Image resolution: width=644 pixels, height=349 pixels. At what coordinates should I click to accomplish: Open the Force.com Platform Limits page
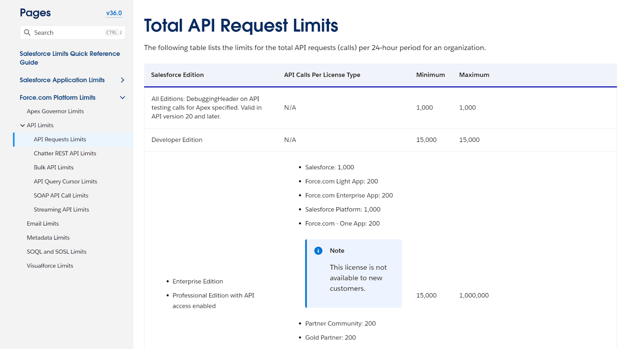(x=58, y=98)
